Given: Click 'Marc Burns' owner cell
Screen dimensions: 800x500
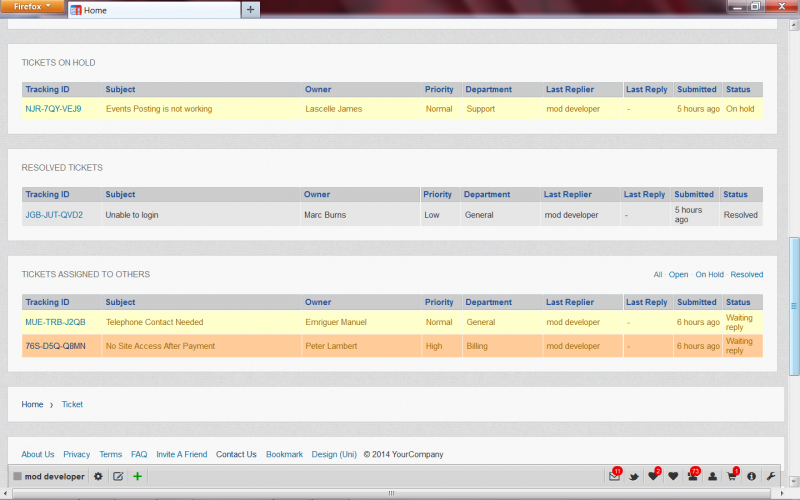Looking at the screenshot, I should pyautogui.click(x=325, y=215).
